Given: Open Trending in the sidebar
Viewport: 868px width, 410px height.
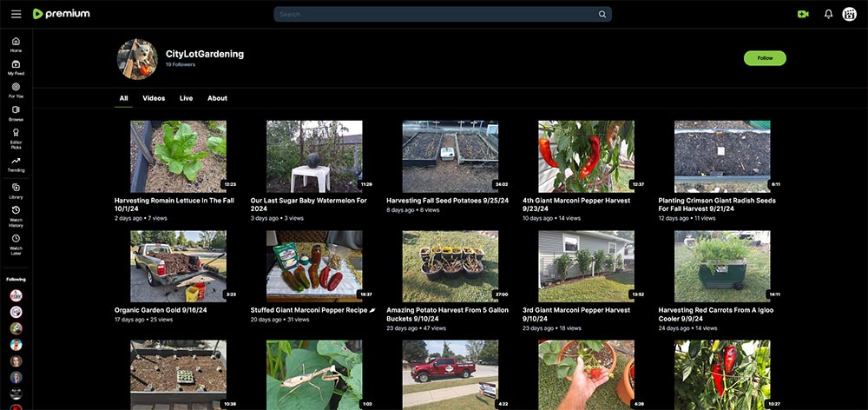Looking at the screenshot, I should [x=16, y=164].
